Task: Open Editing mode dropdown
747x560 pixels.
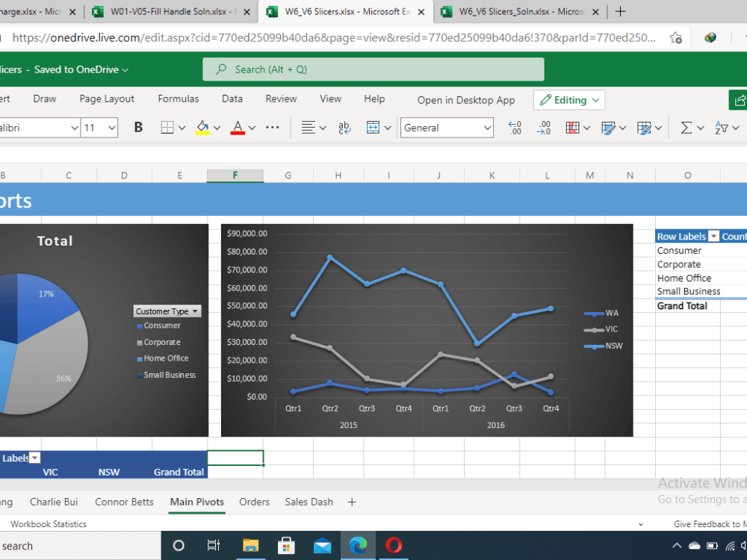Action: 569,100
